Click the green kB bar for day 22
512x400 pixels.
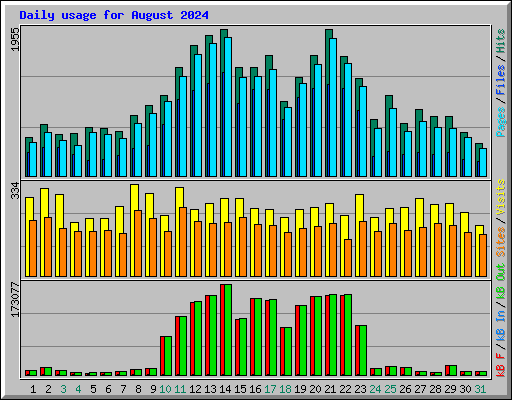[x=348, y=335]
